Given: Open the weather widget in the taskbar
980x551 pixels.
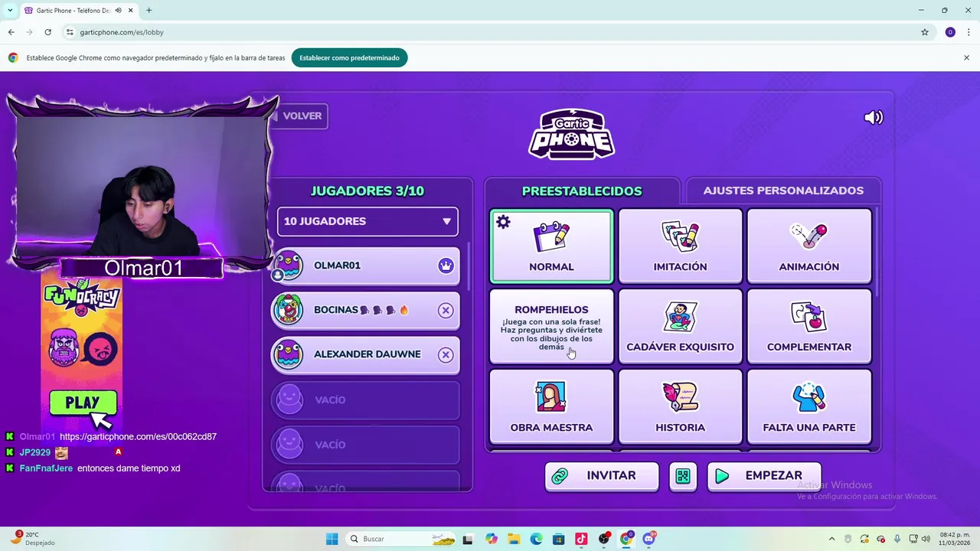Looking at the screenshot, I should pyautogui.click(x=32, y=539).
